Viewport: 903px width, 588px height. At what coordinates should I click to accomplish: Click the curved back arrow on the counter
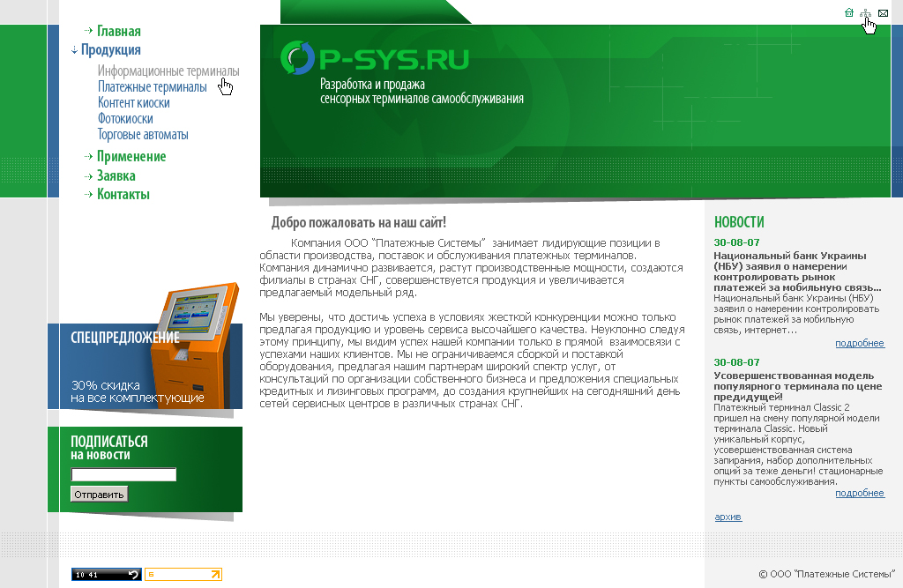point(132,574)
